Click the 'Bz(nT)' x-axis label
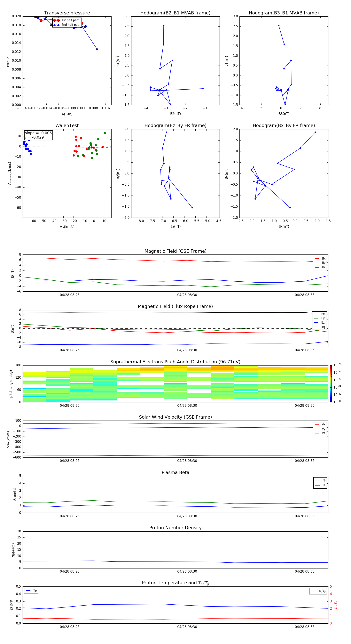 (x=175, y=227)
